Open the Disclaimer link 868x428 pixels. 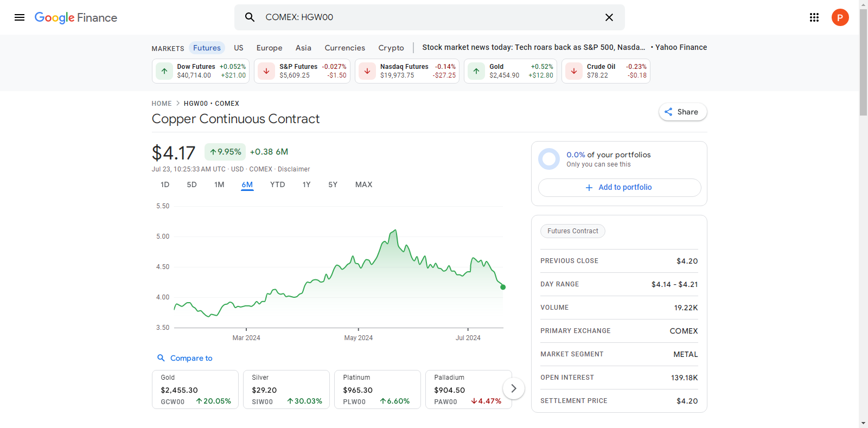(294, 169)
